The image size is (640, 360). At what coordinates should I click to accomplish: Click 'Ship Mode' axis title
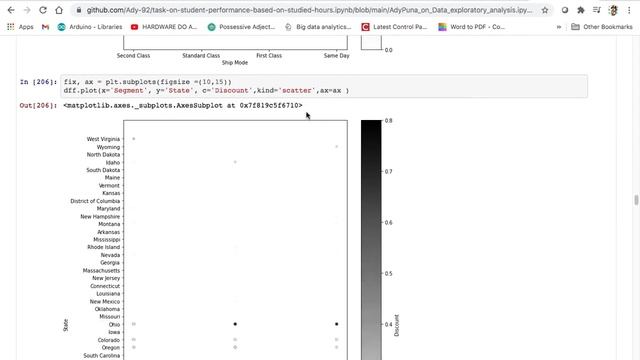click(x=235, y=62)
